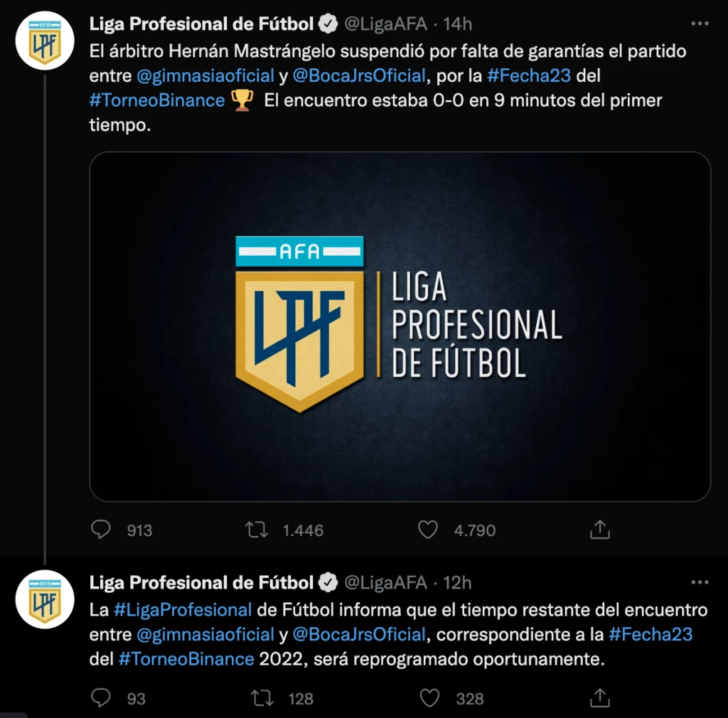
Task: Open the @gimnasiaoficial mention in first tweet
Action: pyautogui.click(x=205, y=76)
